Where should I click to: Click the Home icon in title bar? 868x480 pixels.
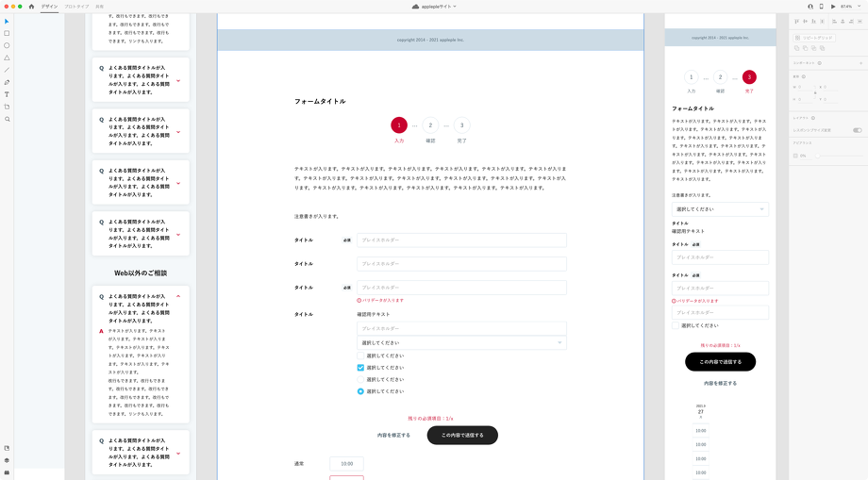31,6
